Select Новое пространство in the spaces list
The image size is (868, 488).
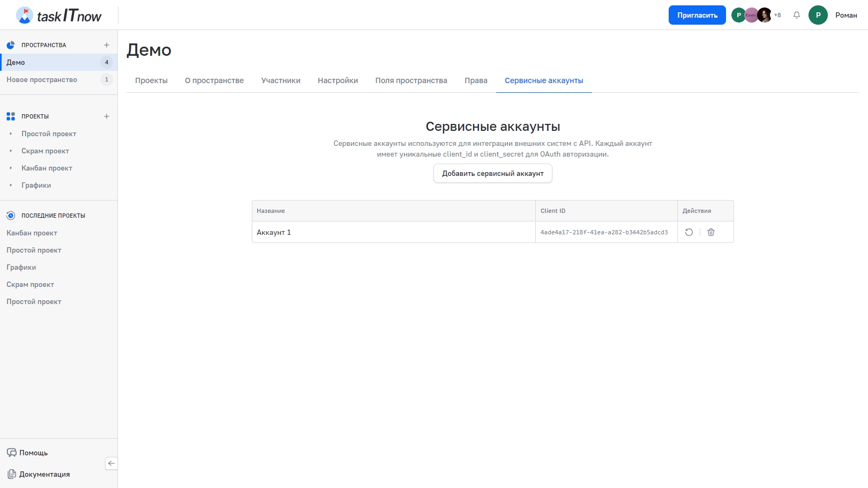tap(42, 79)
